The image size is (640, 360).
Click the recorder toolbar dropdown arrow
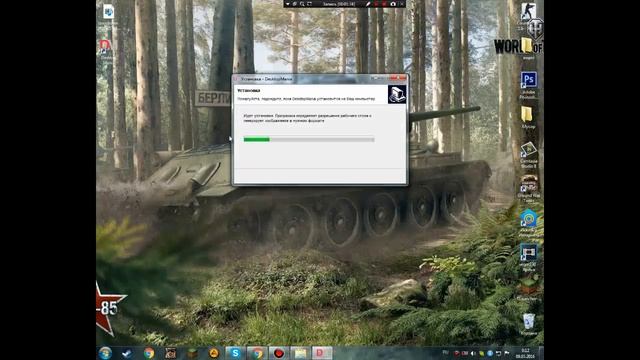[287, 4]
